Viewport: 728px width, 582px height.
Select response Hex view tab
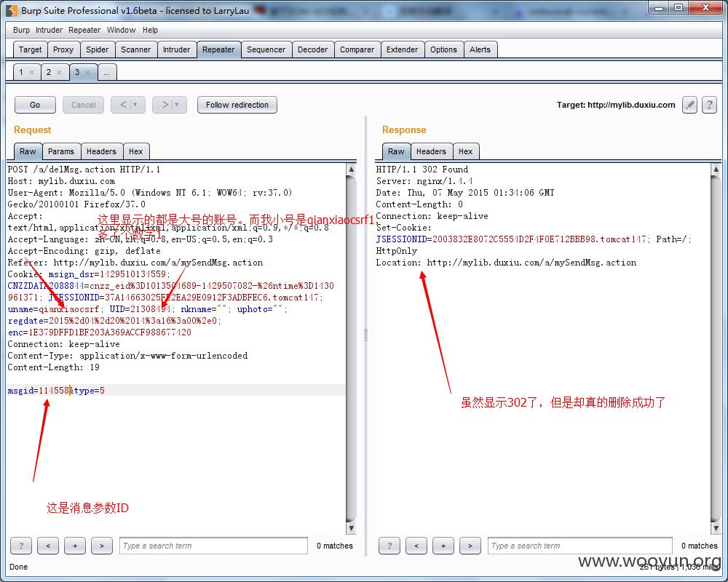click(x=465, y=151)
